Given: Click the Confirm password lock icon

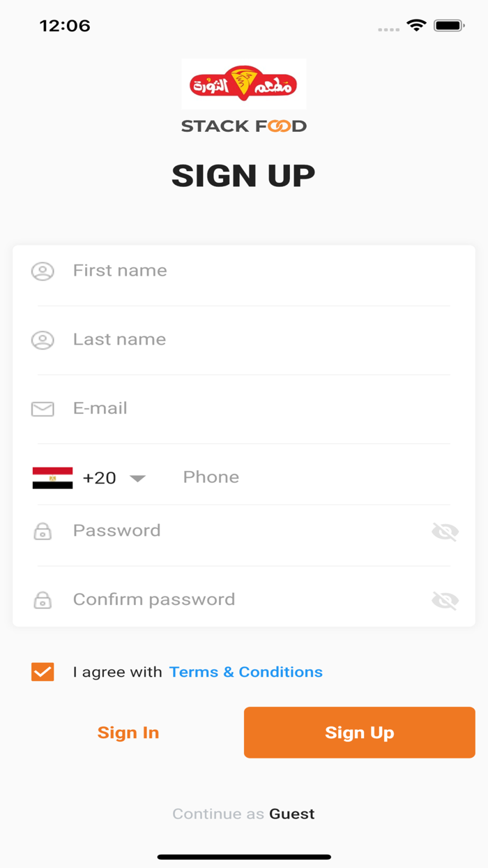Looking at the screenshot, I should click(x=43, y=600).
